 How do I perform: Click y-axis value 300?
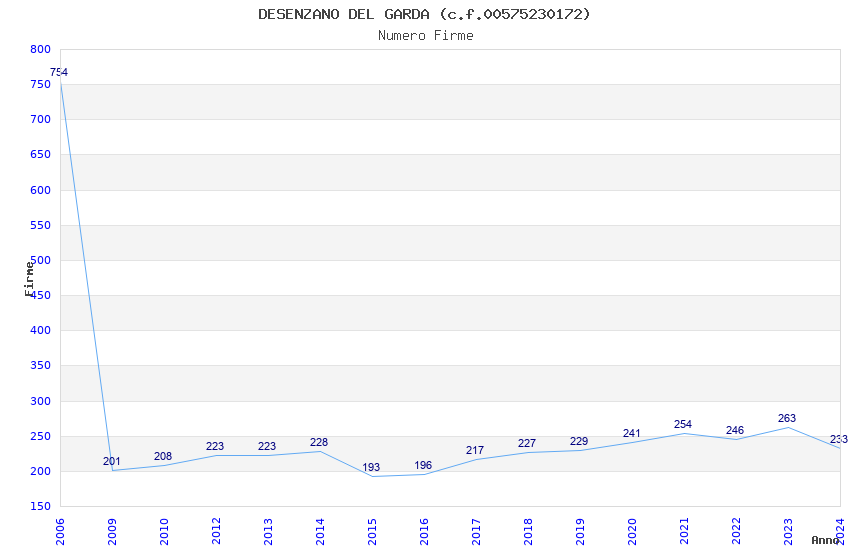[x=41, y=402]
